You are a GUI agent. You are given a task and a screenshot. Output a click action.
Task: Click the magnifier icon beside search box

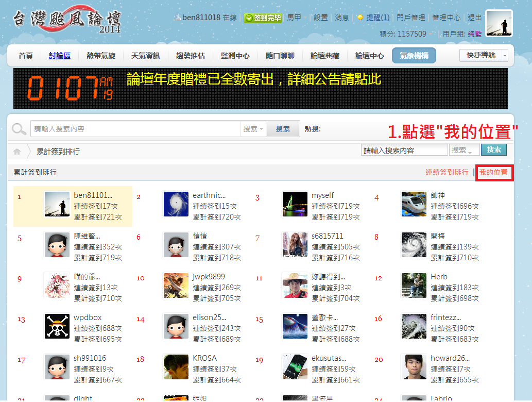19,129
